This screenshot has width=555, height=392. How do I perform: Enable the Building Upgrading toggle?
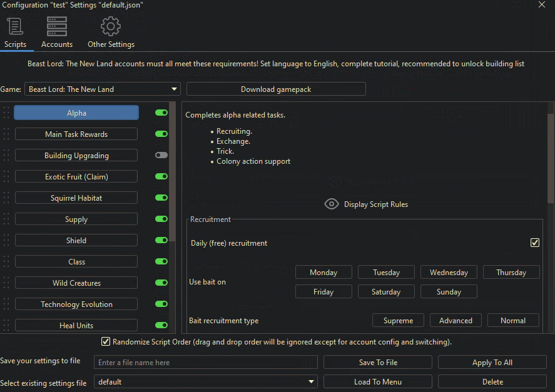click(x=161, y=155)
